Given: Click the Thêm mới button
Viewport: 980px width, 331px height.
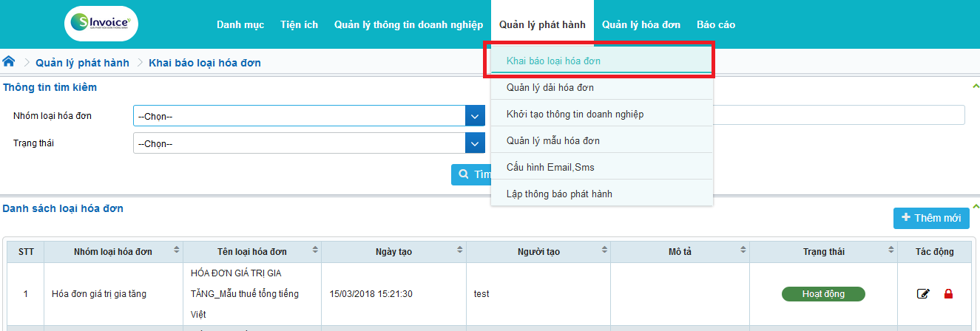Looking at the screenshot, I should (x=930, y=218).
